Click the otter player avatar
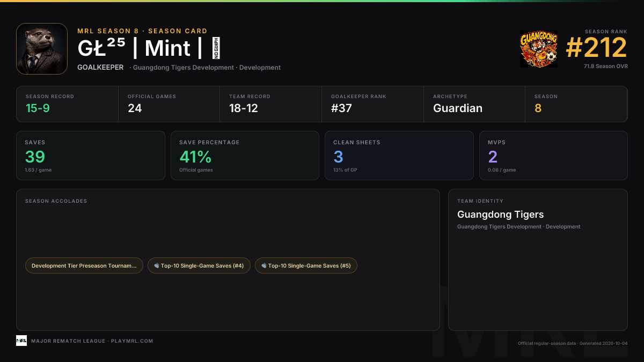This screenshot has width=644, height=362. pos(42,49)
